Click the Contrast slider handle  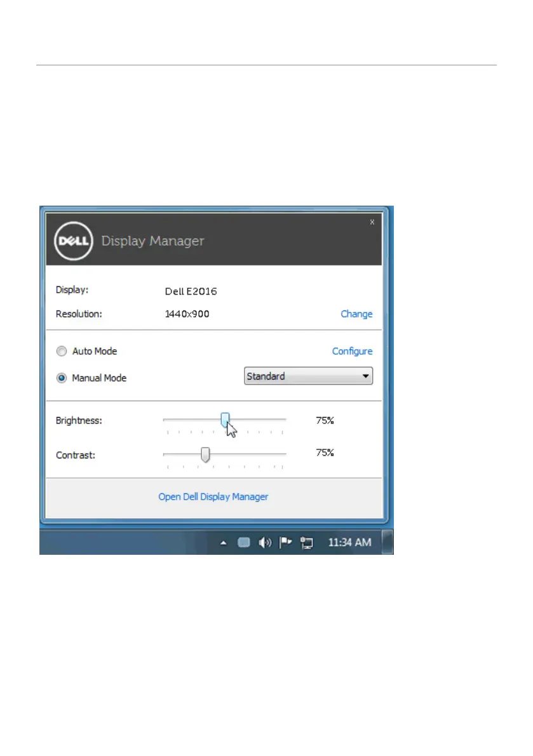205,454
